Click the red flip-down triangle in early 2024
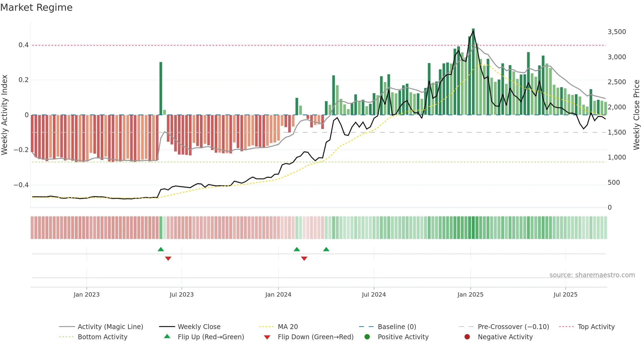Screen dimensions: 644x362 [304, 258]
